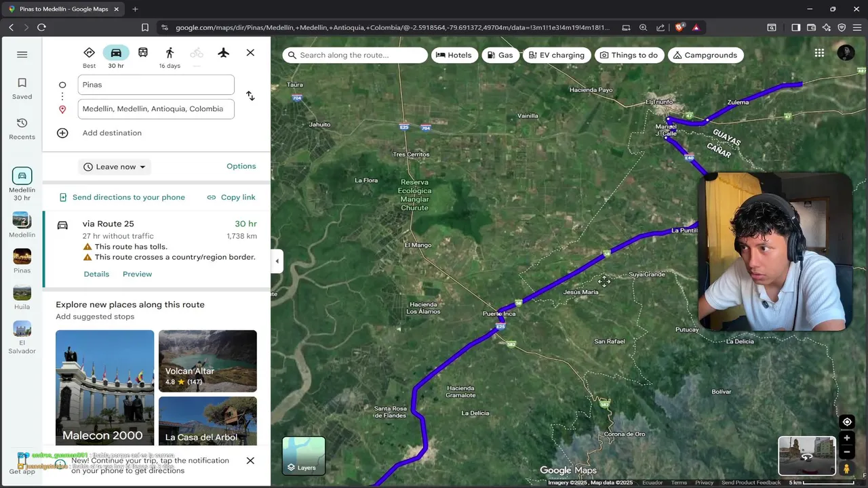Screen dimensions: 868x488
Task: Open the El Salvador recent place thumbnail
Action: tap(22, 338)
